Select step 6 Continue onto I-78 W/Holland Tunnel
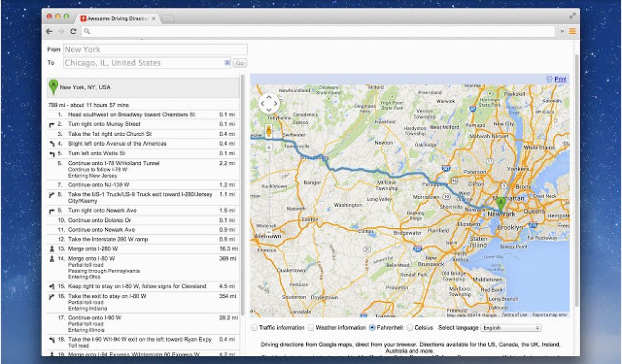622x364 pixels. (x=143, y=169)
